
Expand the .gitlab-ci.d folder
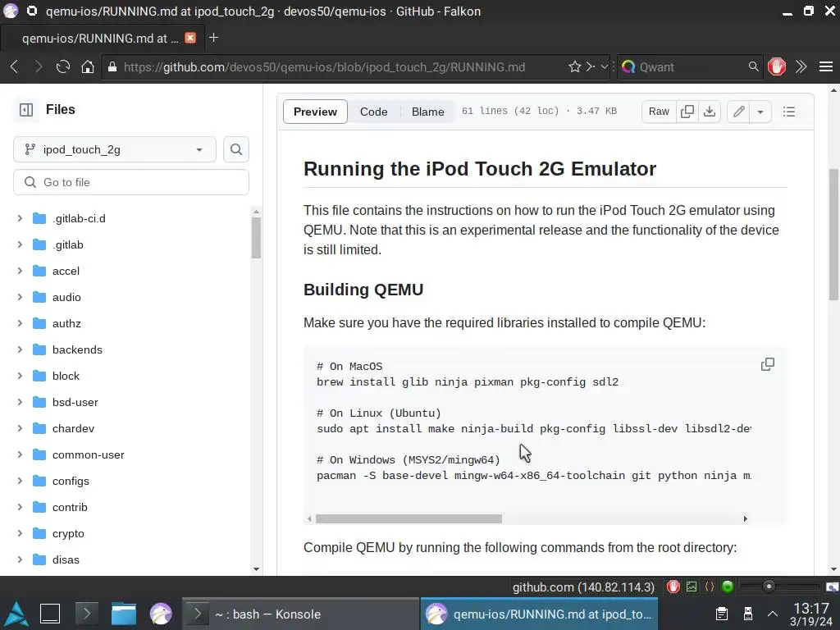[x=20, y=218]
